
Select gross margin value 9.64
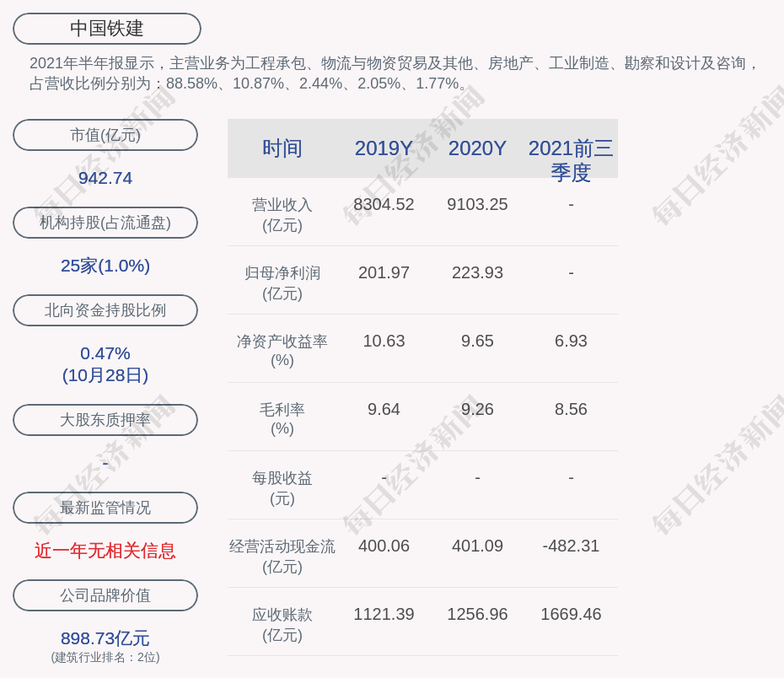pos(384,409)
